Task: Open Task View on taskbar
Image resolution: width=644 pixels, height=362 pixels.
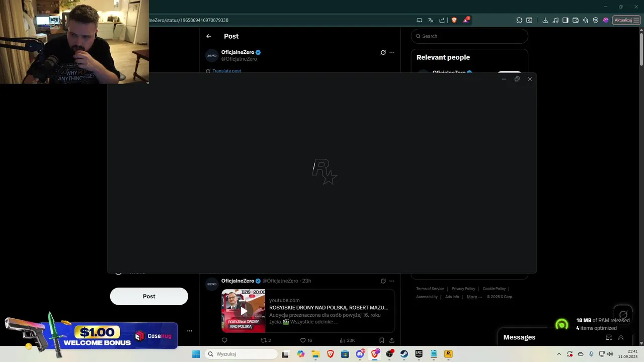Action: 285,354
